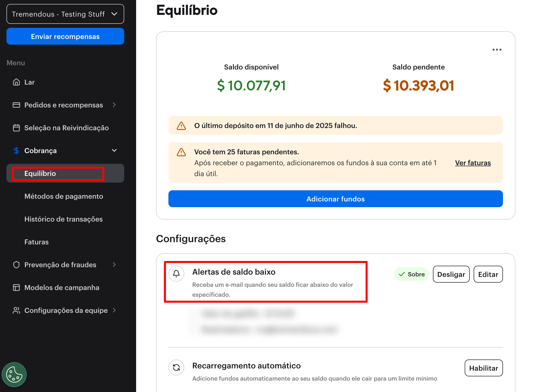This screenshot has height=392, width=534.
Task: Turn off low balance alerts with Desligar
Action: point(451,274)
